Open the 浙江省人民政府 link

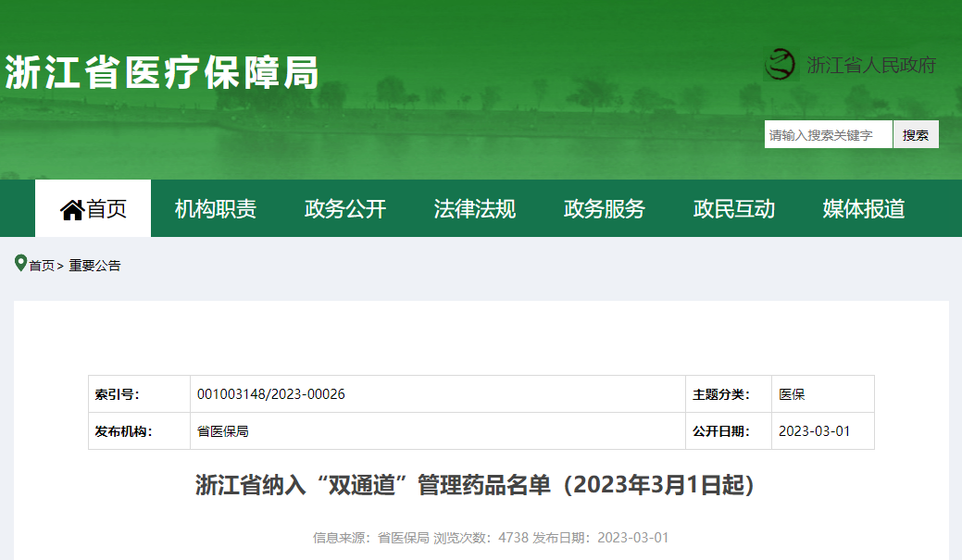(871, 65)
